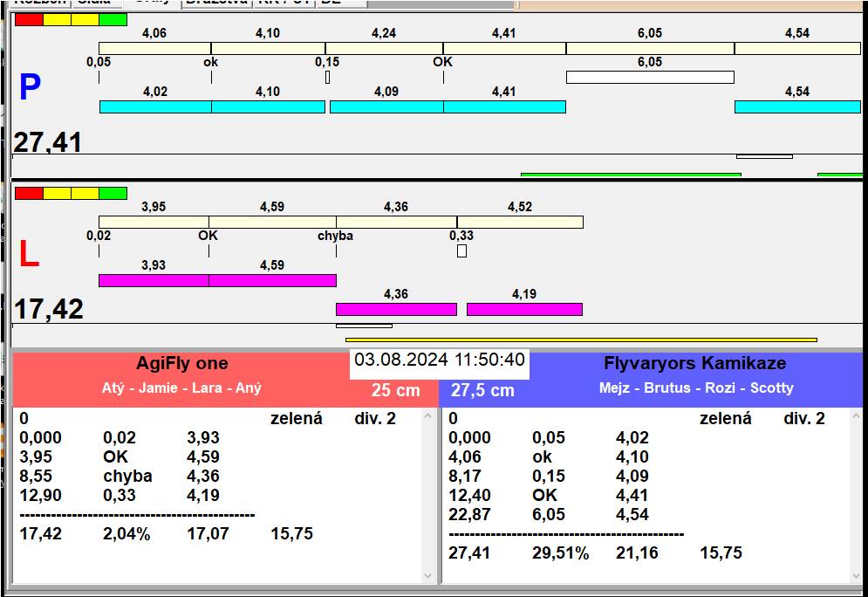The image size is (868, 597).
Task: Click the small marker box under 0,33
Action: click(461, 251)
